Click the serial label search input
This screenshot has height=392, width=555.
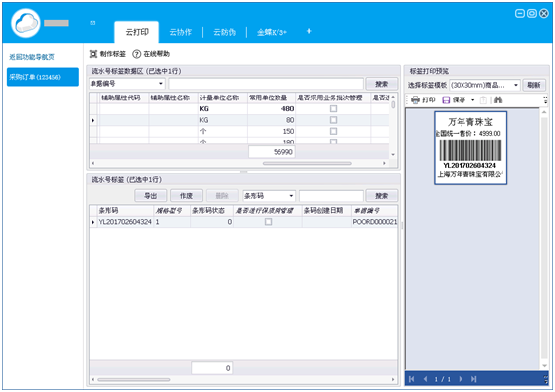(331, 195)
